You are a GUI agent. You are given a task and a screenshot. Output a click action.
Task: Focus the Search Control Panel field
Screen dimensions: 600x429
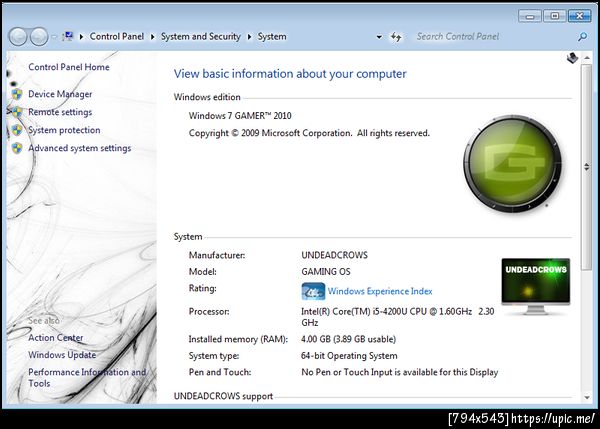click(x=494, y=37)
